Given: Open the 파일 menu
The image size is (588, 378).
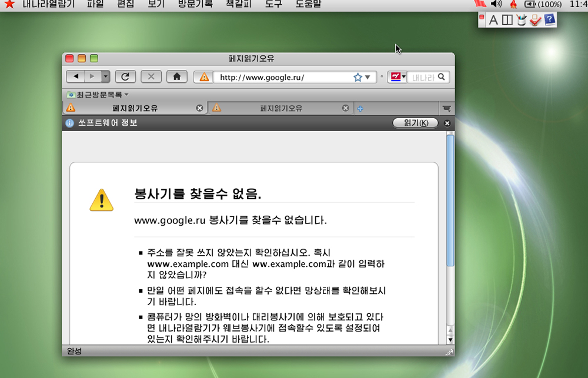Looking at the screenshot, I should (x=95, y=4).
